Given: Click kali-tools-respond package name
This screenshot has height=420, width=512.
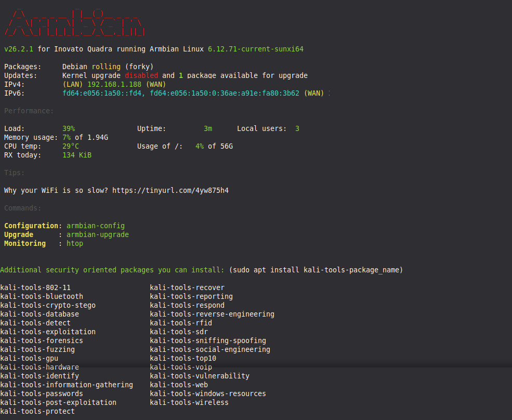Looking at the screenshot, I should coord(187,305).
